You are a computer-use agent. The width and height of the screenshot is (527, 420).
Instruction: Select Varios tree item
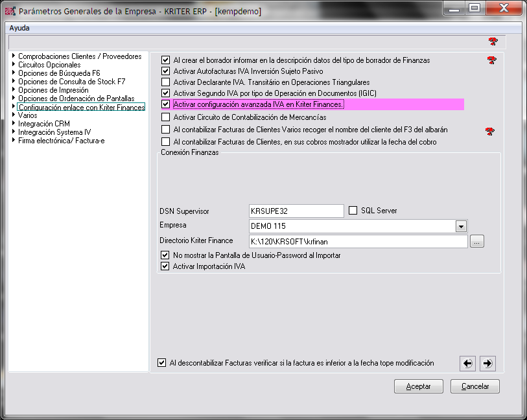(x=28, y=115)
